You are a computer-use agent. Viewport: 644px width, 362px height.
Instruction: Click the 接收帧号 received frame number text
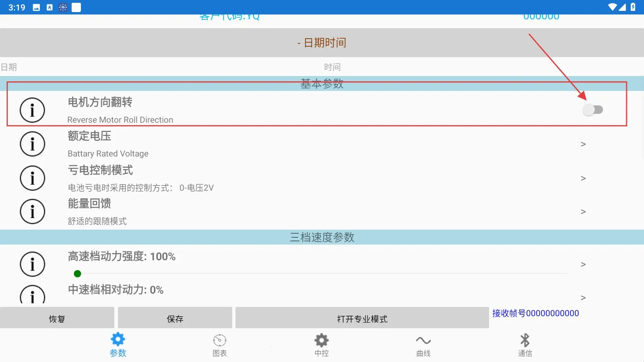535,313
